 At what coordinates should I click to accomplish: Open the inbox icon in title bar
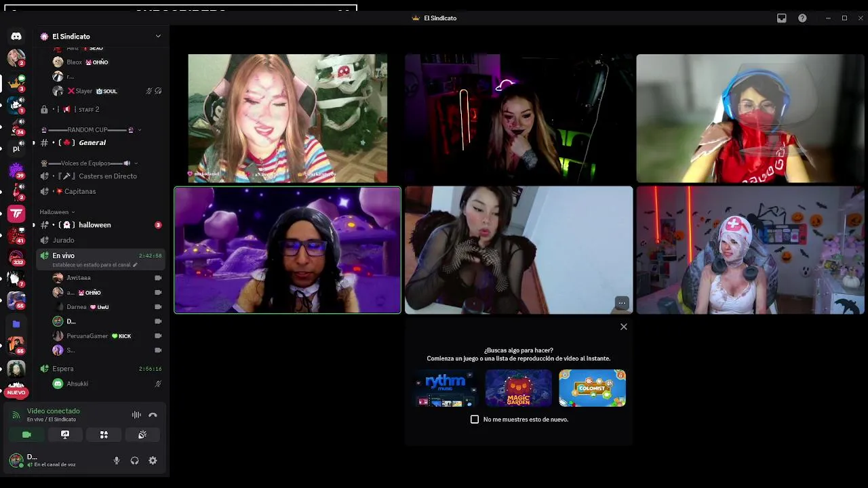(x=782, y=18)
